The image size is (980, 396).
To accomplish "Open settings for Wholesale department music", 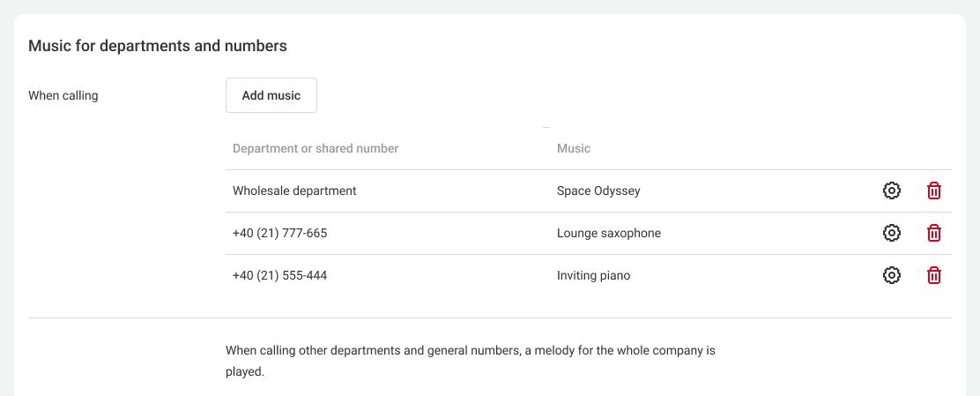I will pyautogui.click(x=892, y=191).
